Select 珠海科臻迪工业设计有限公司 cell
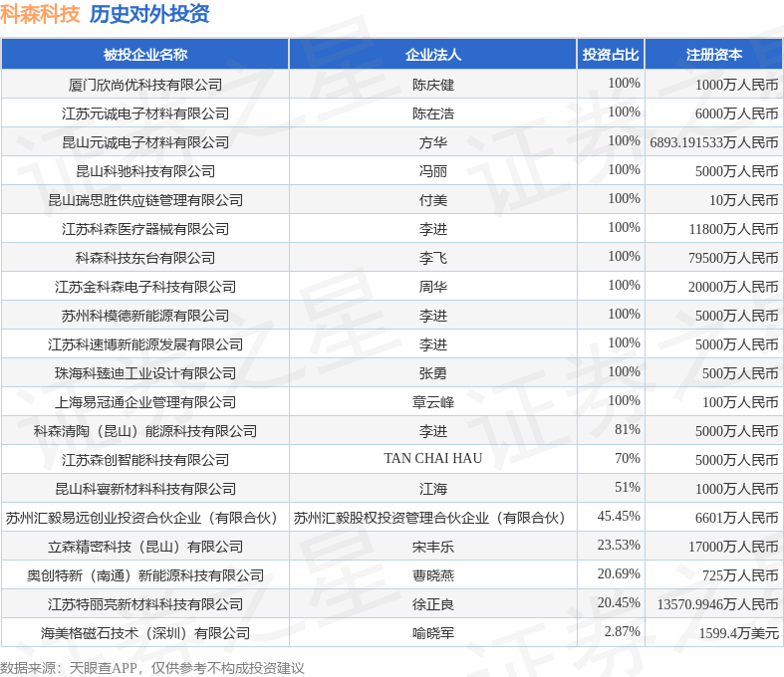Image resolution: width=784 pixels, height=677 pixels. 145,373
